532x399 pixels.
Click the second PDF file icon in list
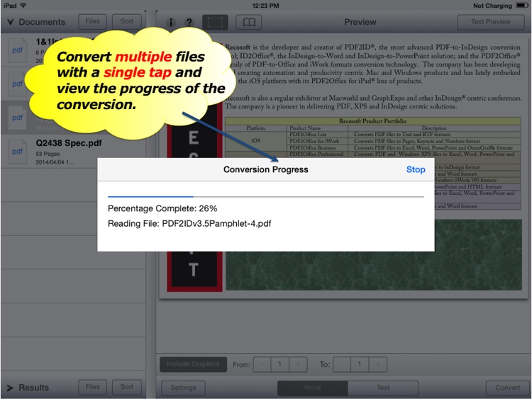[x=17, y=84]
